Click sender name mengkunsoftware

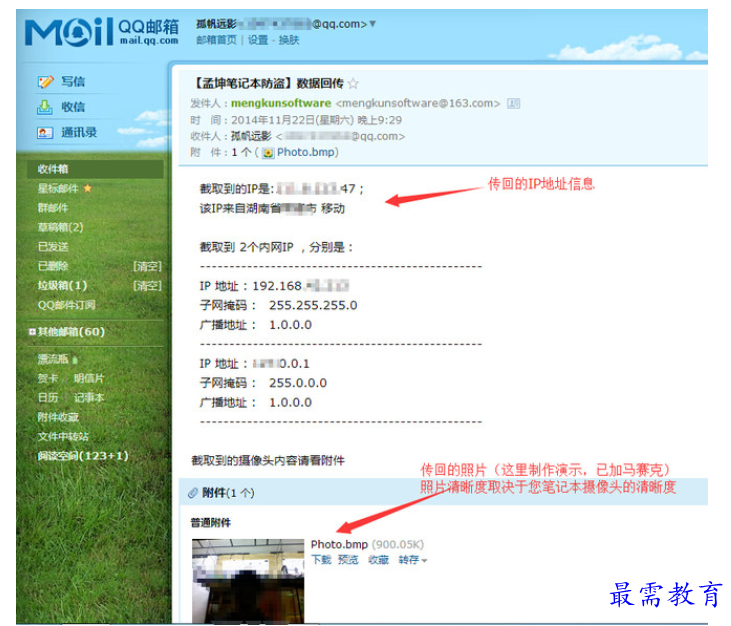(281, 103)
